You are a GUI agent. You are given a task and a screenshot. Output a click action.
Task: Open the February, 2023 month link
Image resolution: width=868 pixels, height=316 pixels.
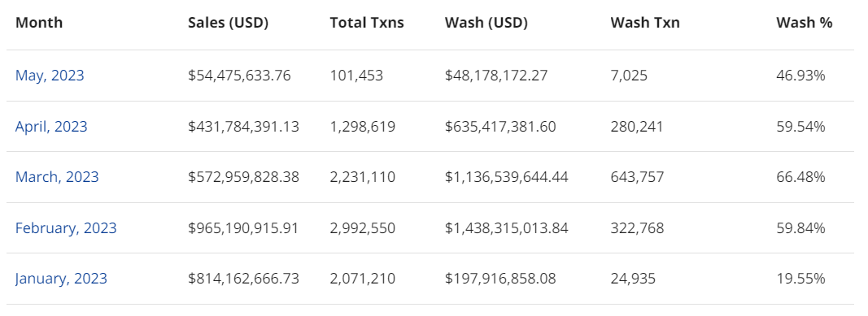(x=66, y=228)
